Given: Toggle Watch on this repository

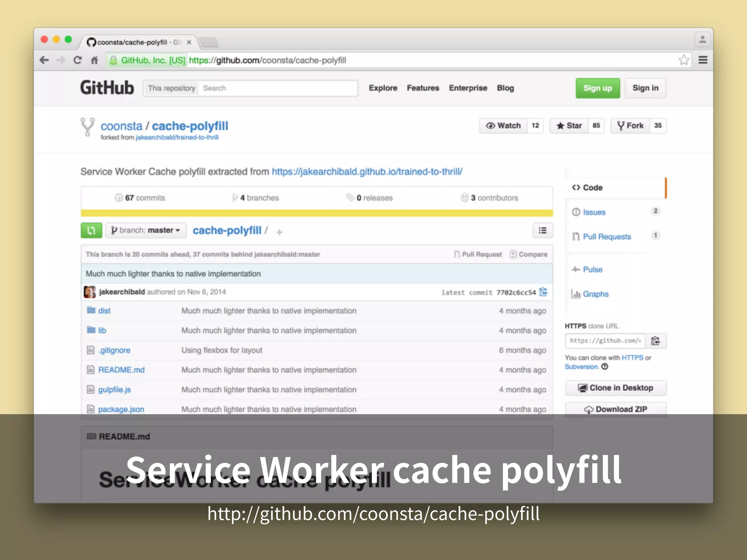Looking at the screenshot, I should click(x=503, y=126).
